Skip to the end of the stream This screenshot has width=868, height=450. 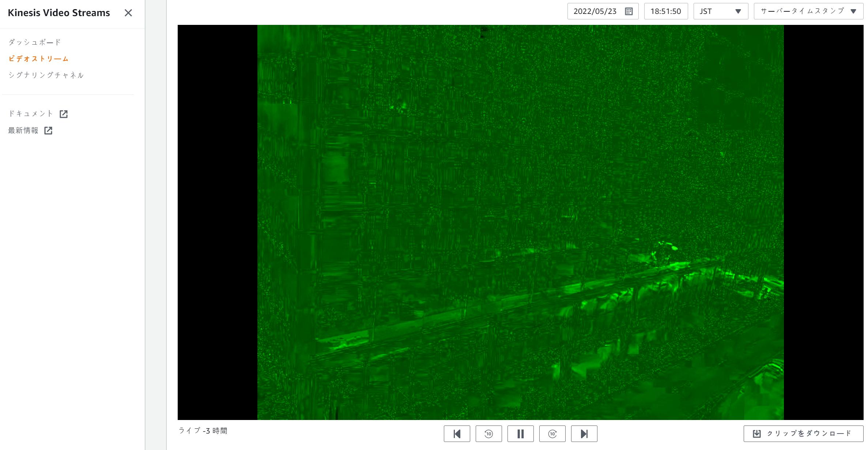[x=584, y=434]
